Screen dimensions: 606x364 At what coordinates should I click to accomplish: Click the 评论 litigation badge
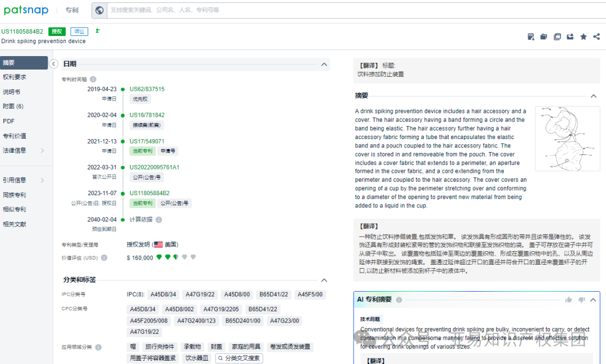point(79,31)
